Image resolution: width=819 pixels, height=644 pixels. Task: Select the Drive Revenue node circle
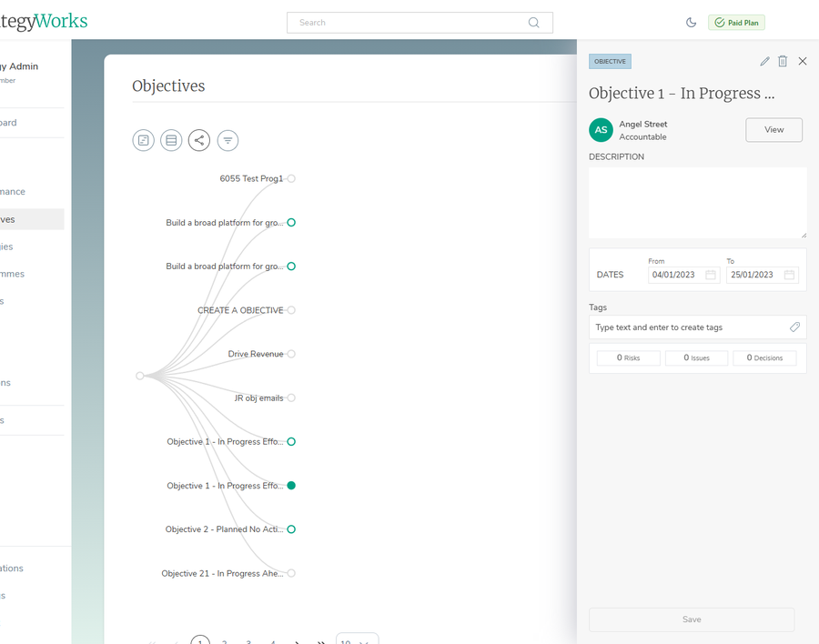tap(291, 354)
